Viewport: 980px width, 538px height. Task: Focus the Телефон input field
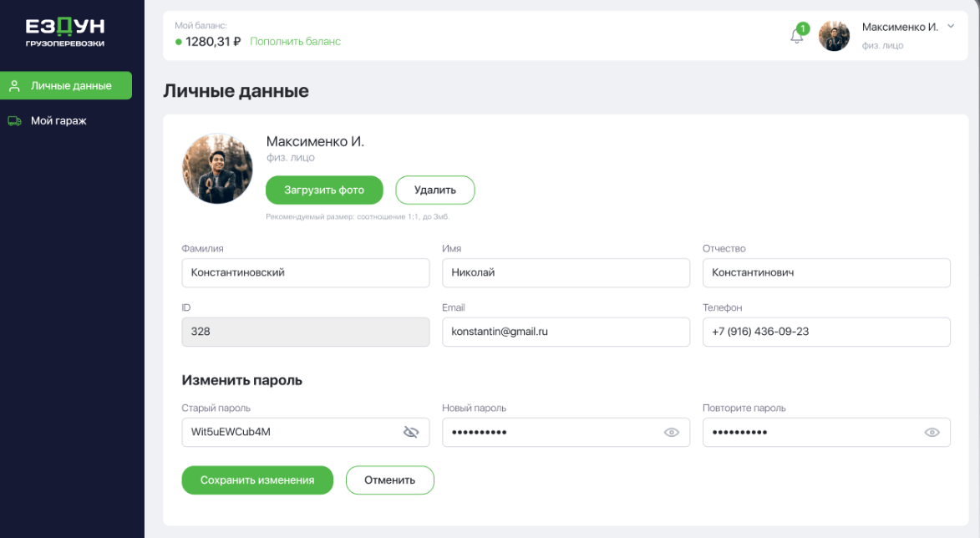click(826, 332)
